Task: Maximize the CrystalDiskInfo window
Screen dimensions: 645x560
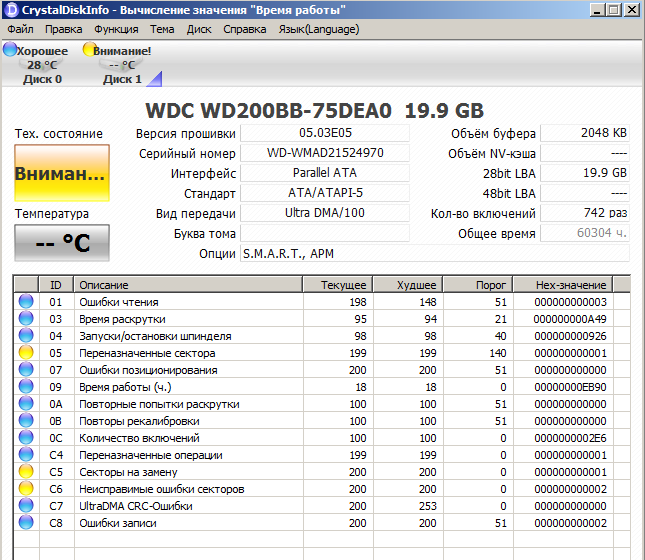Action: tap(614, 9)
